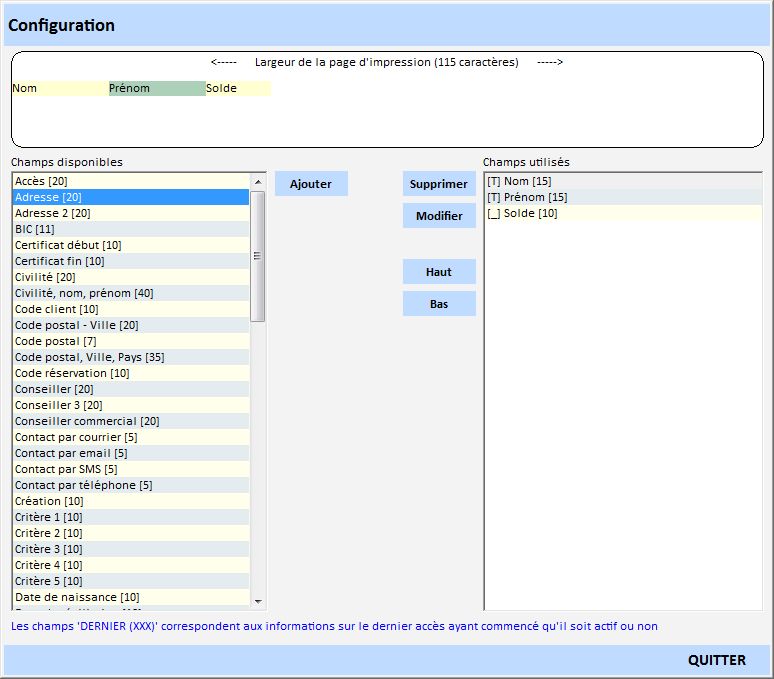Move field up with Haut button
Image resolution: width=774 pixels, height=679 pixels.
pos(439,272)
